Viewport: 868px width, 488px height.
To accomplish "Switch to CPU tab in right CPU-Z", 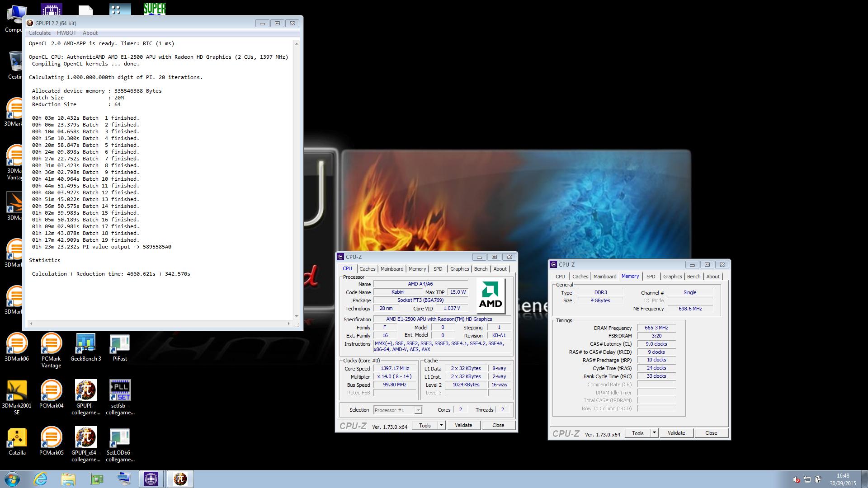I will 560,277.
